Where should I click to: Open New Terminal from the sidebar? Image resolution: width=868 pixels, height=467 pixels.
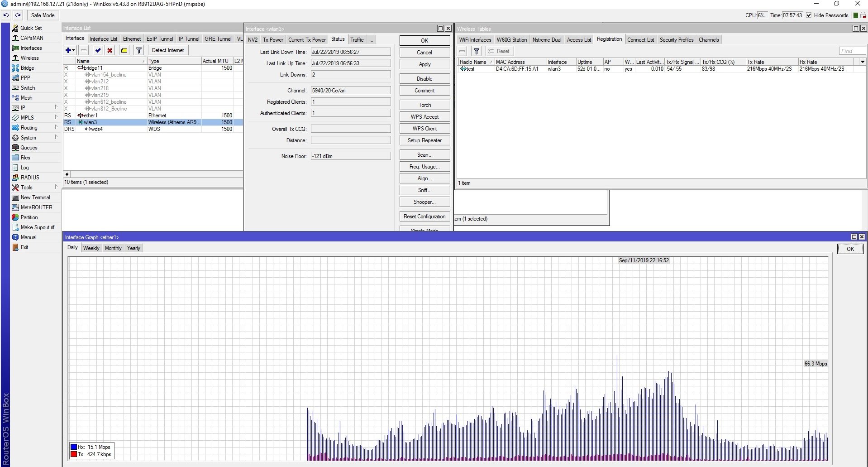pyautogui.click(x=35, y=197)
